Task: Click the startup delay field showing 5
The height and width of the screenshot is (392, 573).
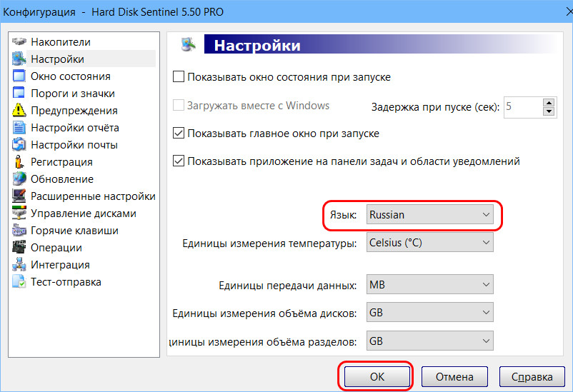Action: [x=523, y=107]
